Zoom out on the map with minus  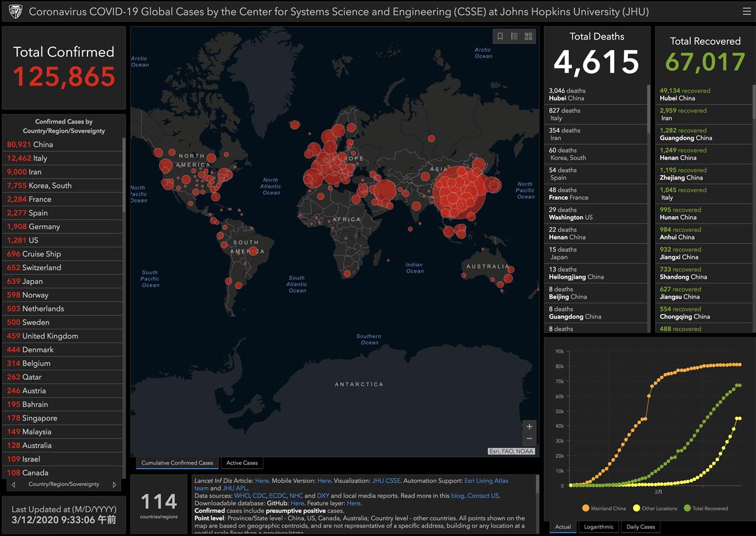tap(529, 439)
